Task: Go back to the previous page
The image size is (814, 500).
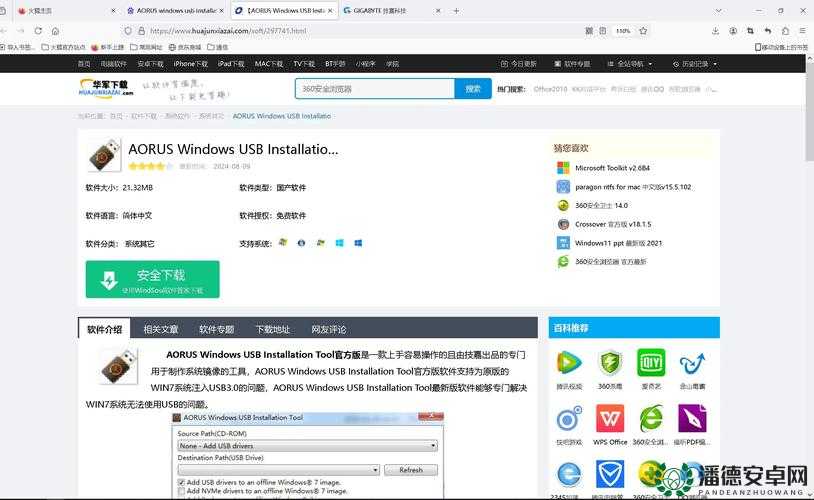Action: pyautogui.click(x=4, y=31)
